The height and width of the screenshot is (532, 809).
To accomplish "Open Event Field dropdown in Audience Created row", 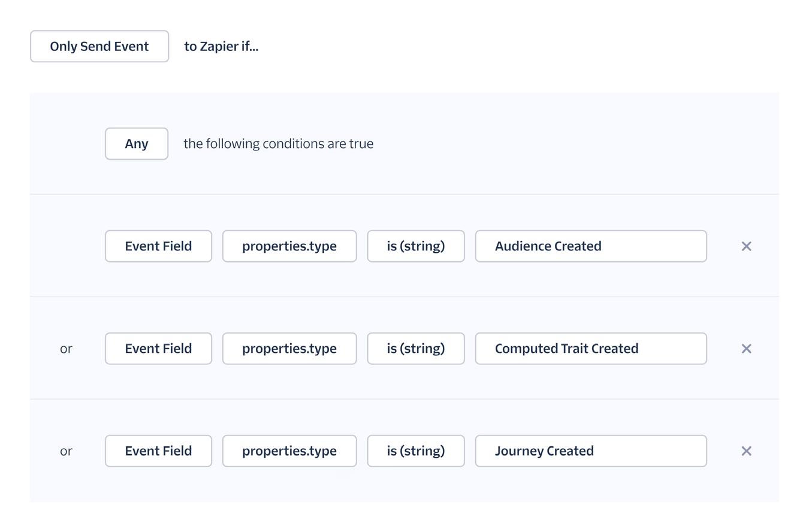I will click(158, 246).
